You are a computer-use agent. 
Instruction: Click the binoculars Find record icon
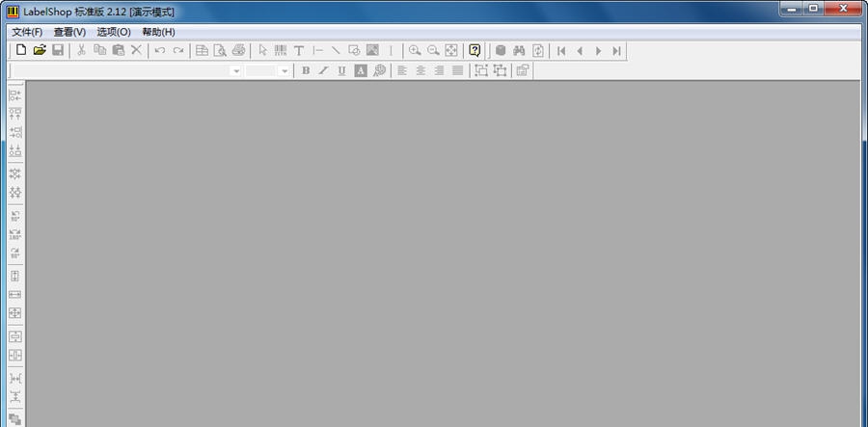[x=519, y=50]
